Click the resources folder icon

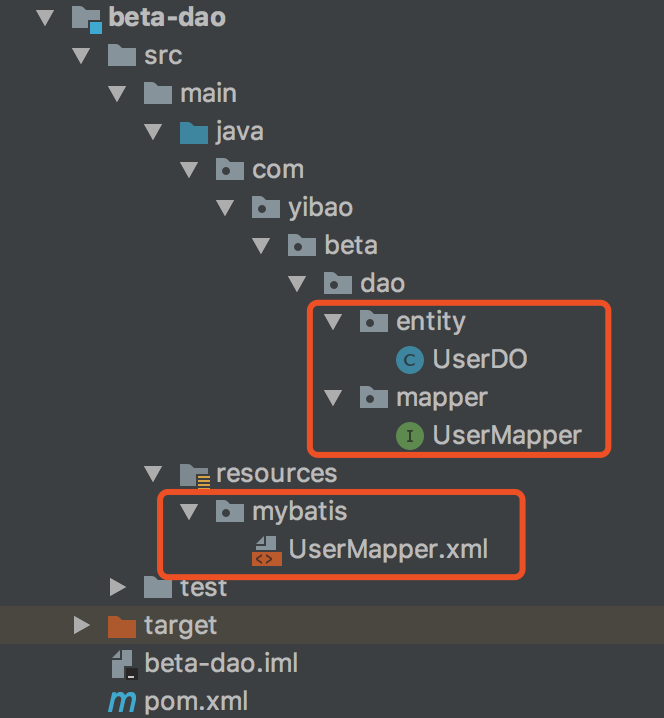(194, 474)
